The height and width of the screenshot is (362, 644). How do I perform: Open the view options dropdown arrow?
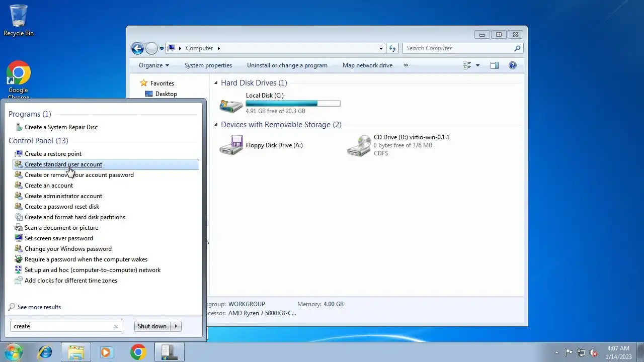477,65
